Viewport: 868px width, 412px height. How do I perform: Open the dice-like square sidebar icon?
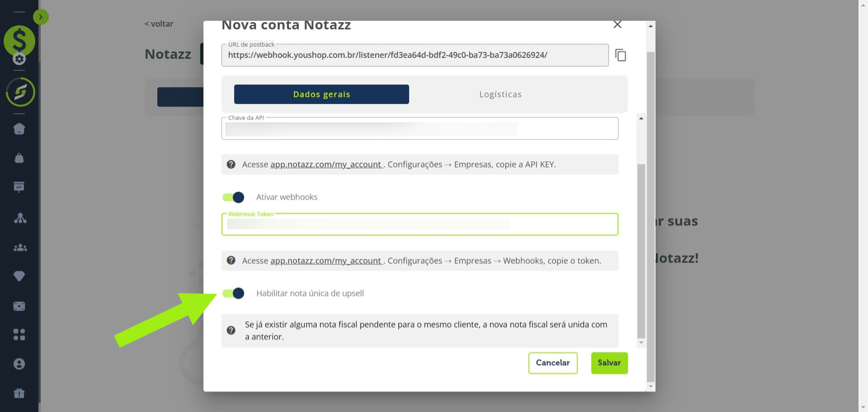19,306
